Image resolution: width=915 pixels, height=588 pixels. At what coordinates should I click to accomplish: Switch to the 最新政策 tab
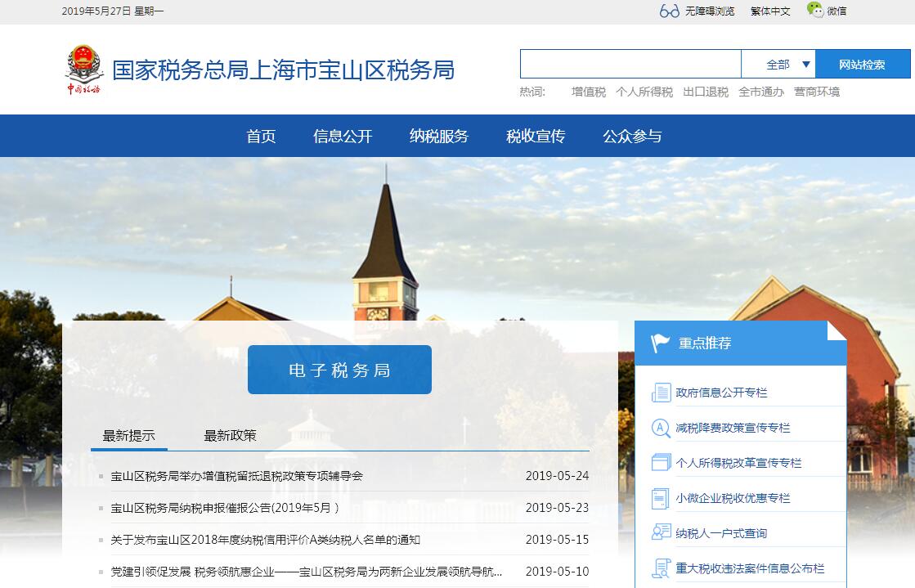coord(230,435)
